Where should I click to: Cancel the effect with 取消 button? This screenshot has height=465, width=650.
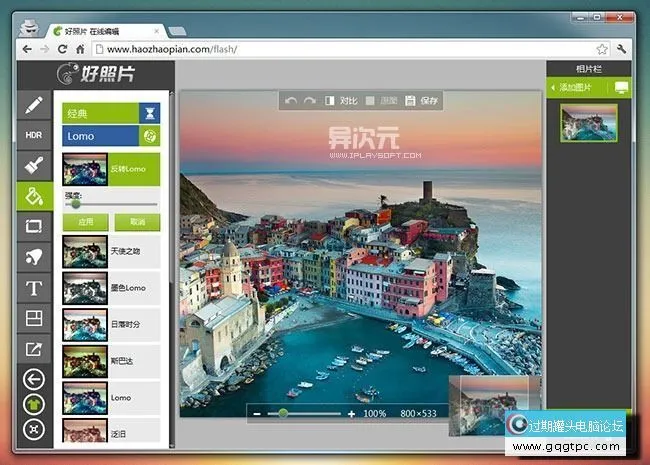pyautogui.click(x=137, y=222)
